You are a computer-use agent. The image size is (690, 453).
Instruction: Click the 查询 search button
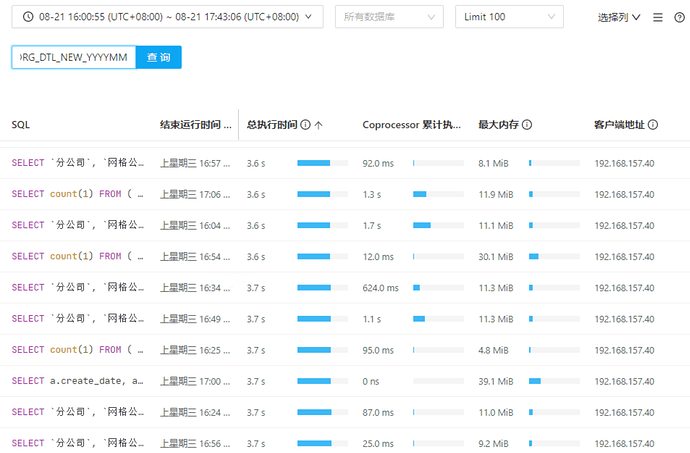point(158,57)
